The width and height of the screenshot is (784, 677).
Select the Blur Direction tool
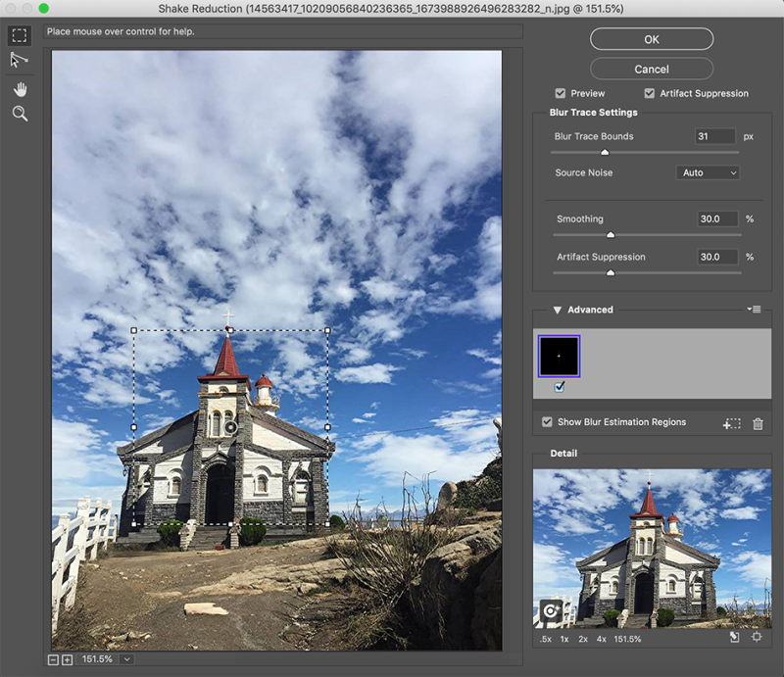click(19, 60)
